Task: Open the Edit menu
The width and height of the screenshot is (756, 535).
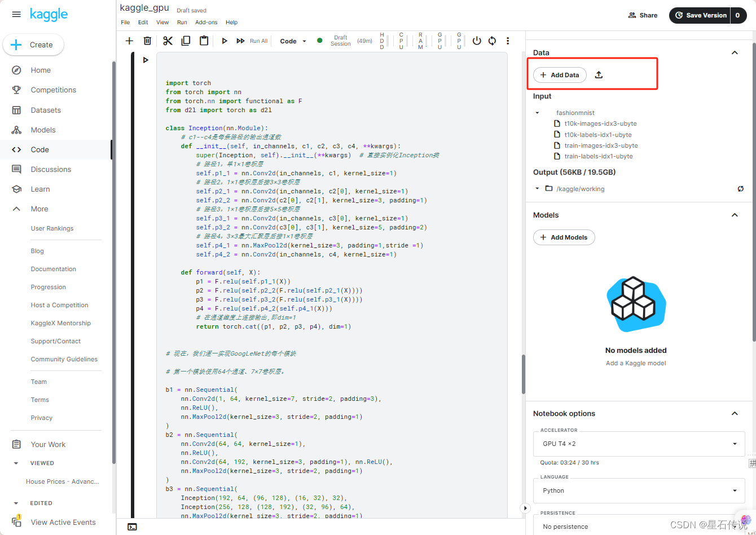Action: [143, 23]
